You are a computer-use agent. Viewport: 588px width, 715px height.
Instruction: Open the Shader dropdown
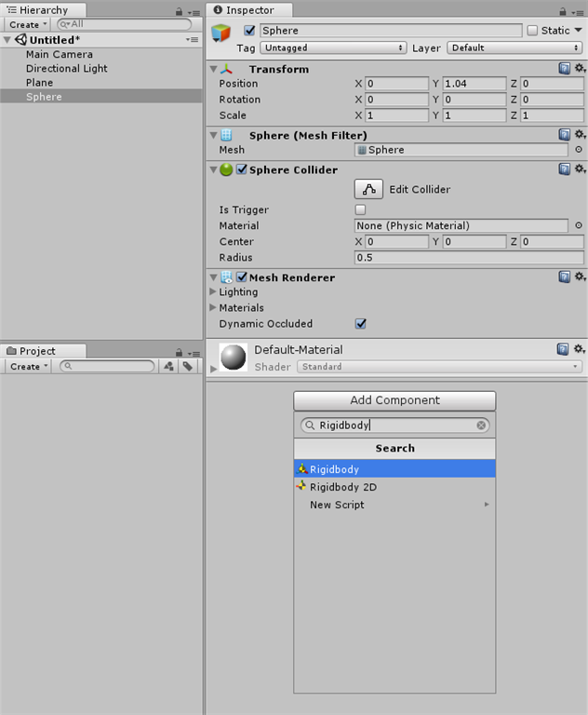tap(439, 367)
